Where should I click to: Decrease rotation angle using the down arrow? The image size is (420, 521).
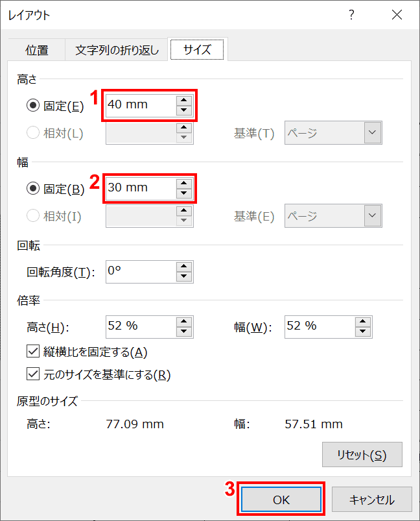pos(184,276)
